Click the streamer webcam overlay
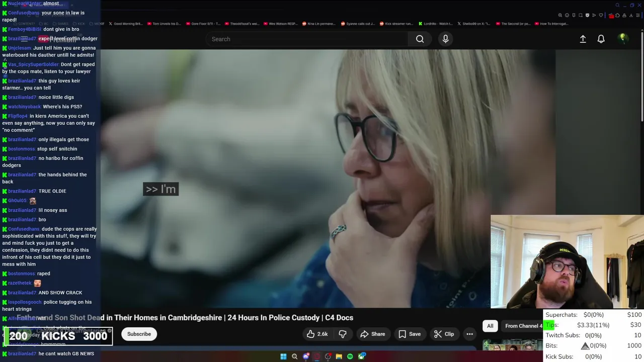 tap(567, 261)
